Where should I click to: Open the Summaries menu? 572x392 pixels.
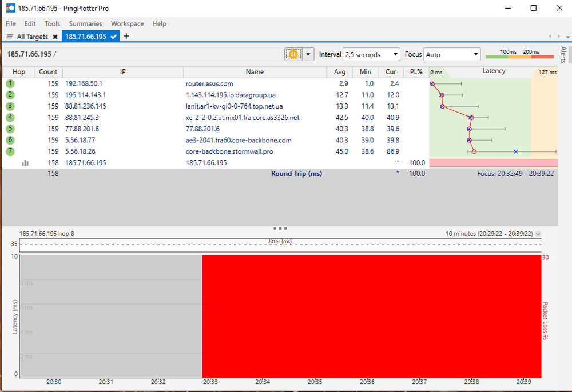coord(85,24)
